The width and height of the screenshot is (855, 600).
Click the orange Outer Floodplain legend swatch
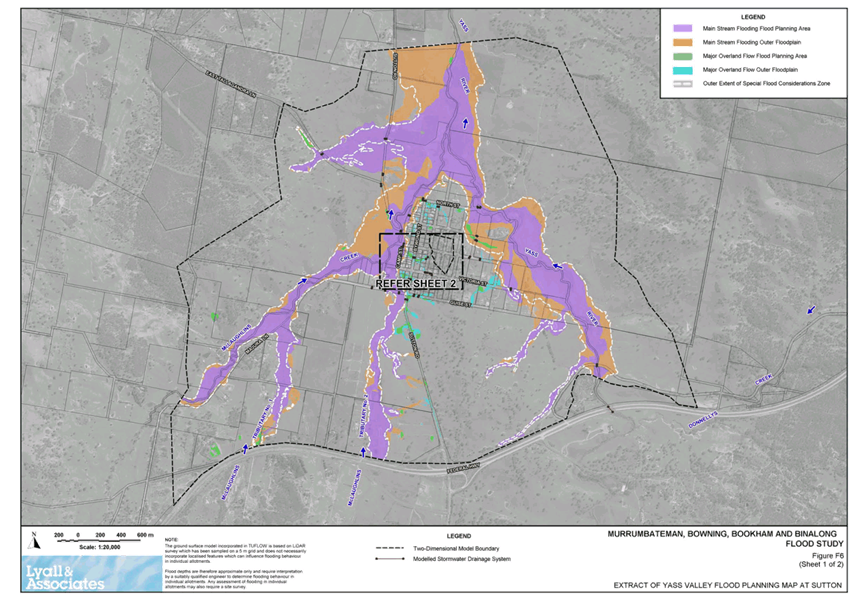tap(684, 44)
